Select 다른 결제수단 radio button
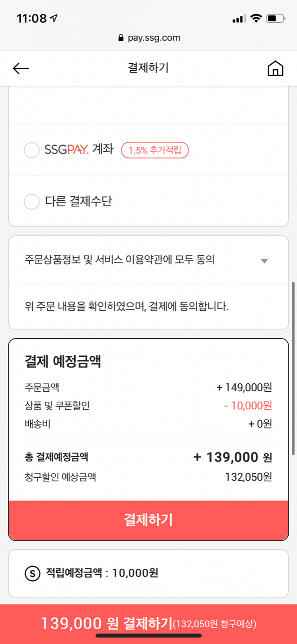 coord(32,202)
